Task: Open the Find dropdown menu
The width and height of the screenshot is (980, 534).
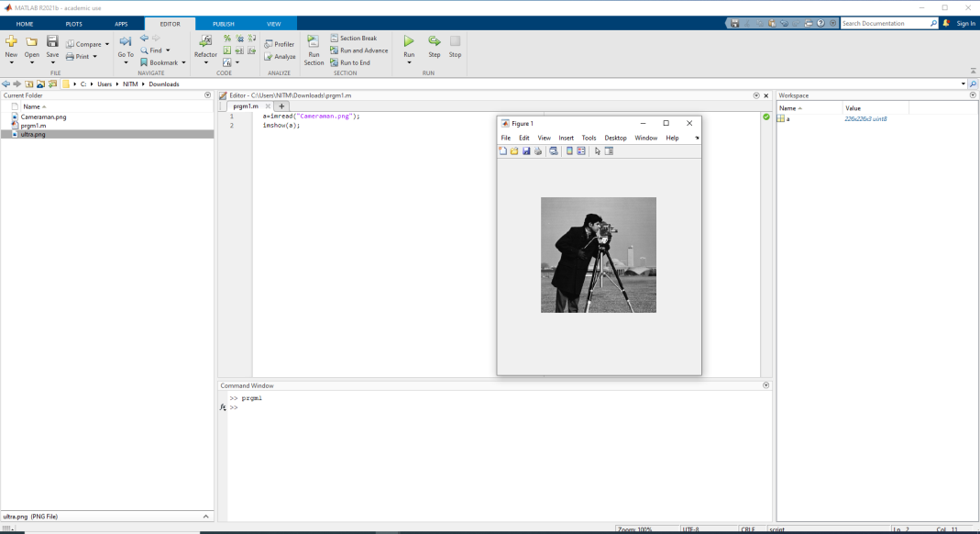Action: (x=168, y=50)
